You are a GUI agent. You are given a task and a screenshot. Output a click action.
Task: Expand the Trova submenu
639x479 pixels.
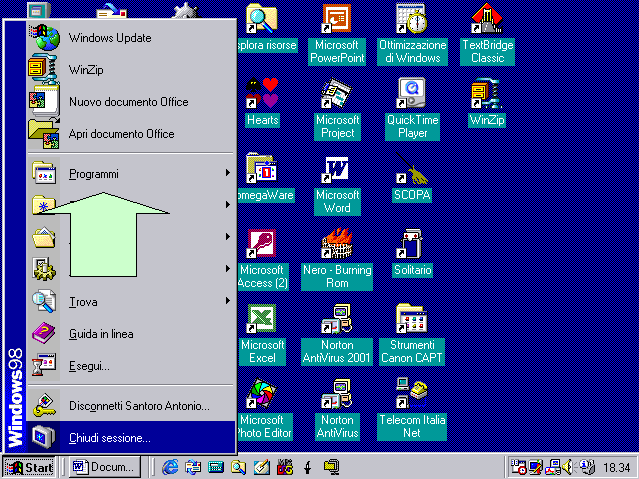[x=131, y=302]
